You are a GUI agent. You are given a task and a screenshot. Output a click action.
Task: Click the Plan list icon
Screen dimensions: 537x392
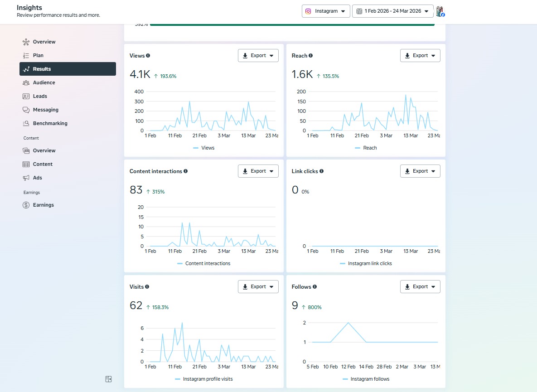pyautogui.click(x=26, y=55)
